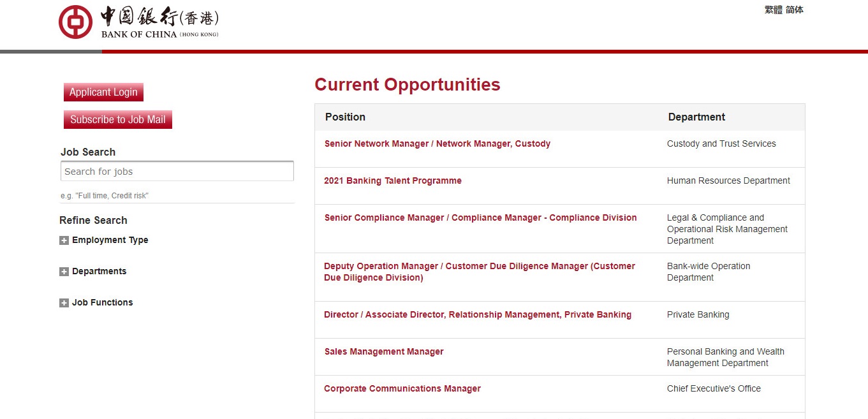Image resolution: width=868 pixels, height=419 pixels.
Task: Expand the Employment Type plus icon
Action: pos(64,240)
